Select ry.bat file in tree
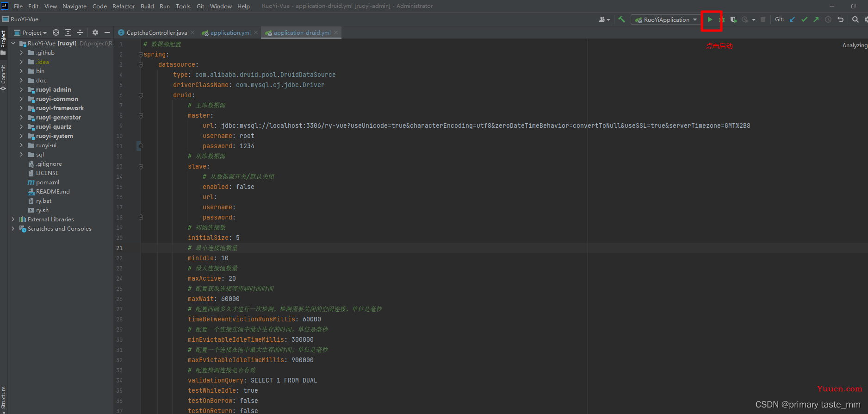The width and height of the screenshot is (868, 414). [x=43, y=201]
